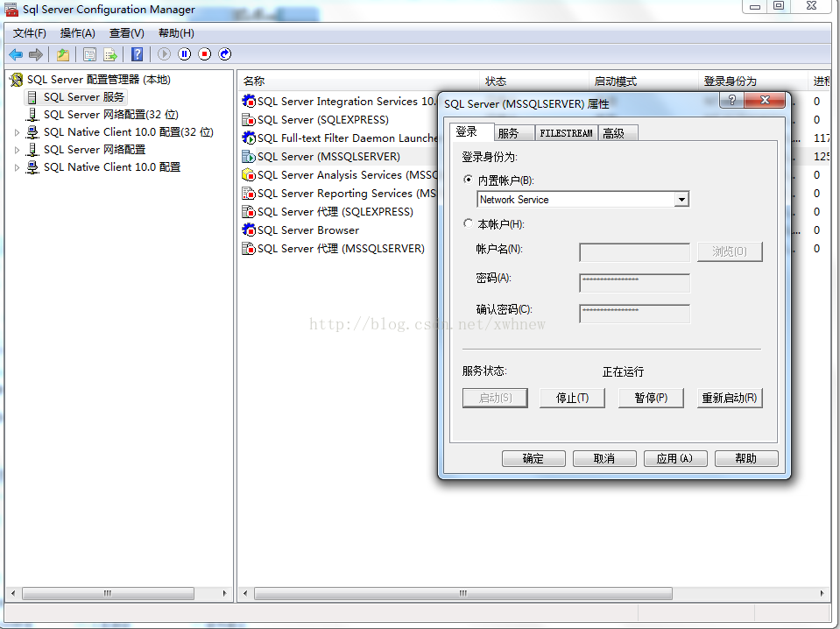Click the 暂停(P) button

(x=651, y=398)
